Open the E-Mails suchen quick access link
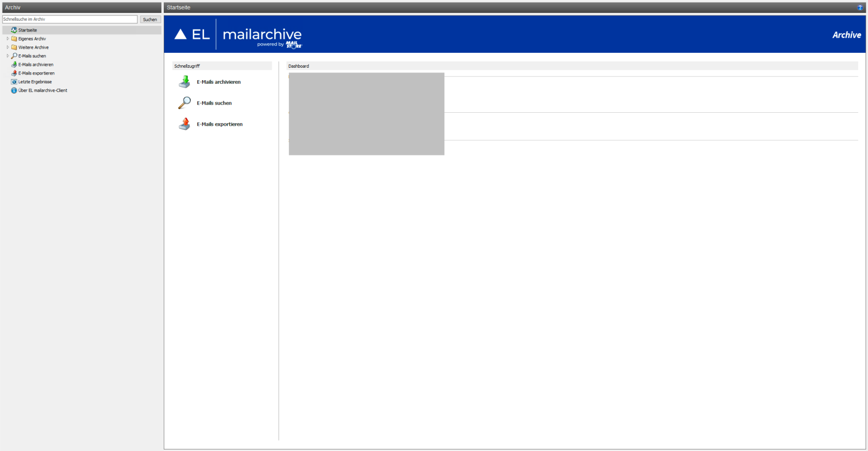 214,103
